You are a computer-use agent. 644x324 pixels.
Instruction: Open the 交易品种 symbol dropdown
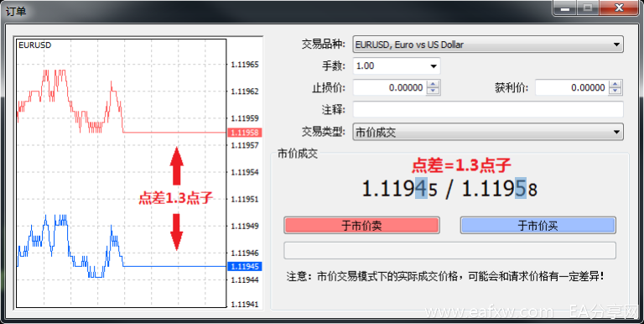coord(488,44)
